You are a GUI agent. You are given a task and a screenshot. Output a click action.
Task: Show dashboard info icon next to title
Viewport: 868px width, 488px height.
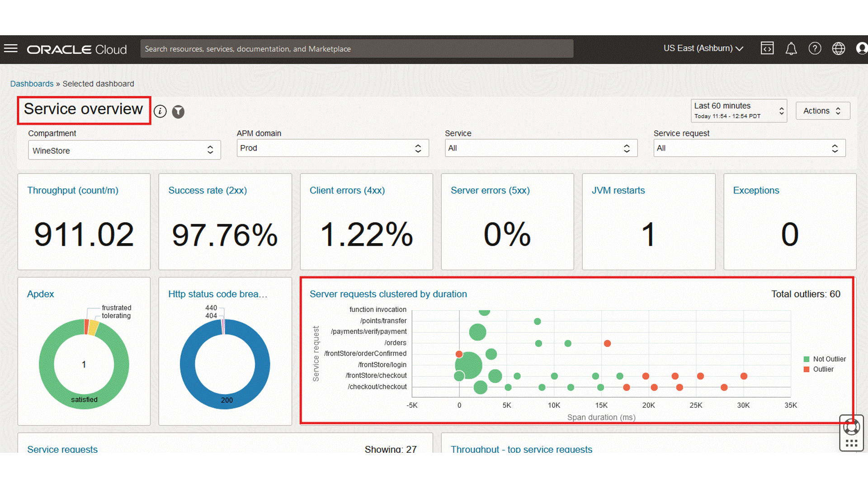point(160,111)
